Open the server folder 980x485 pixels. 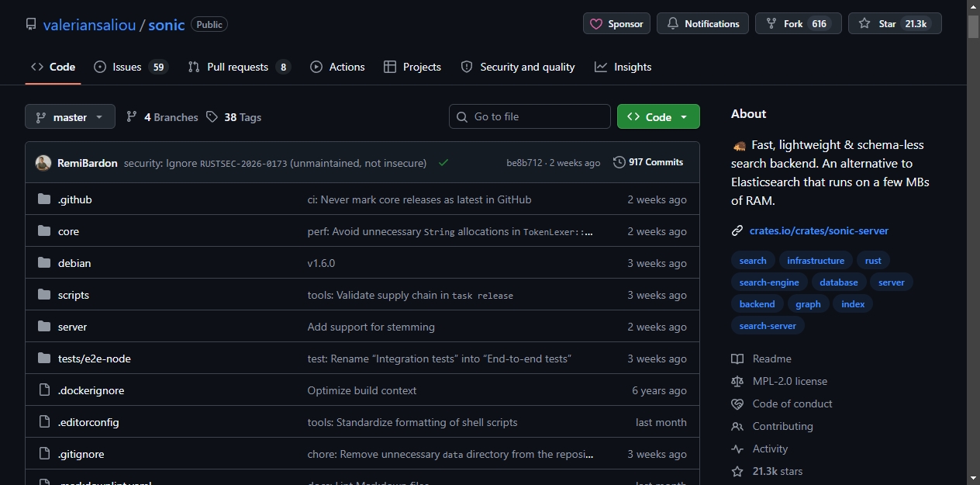[x=72, y=327]
